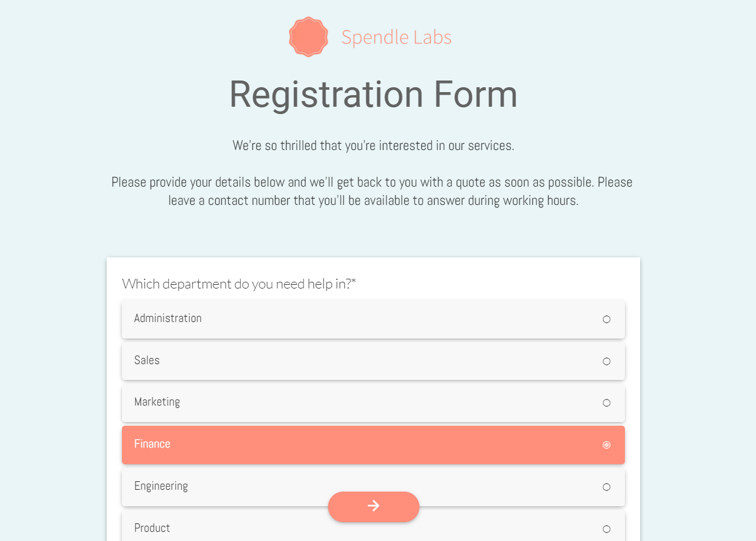756x541 pixels.
Task: Click the Sales option label text
Action: (x=147, y=360)
